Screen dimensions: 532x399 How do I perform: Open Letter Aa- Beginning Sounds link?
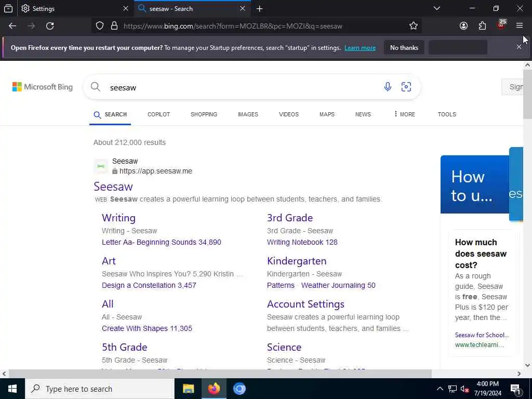coord(162,242)
